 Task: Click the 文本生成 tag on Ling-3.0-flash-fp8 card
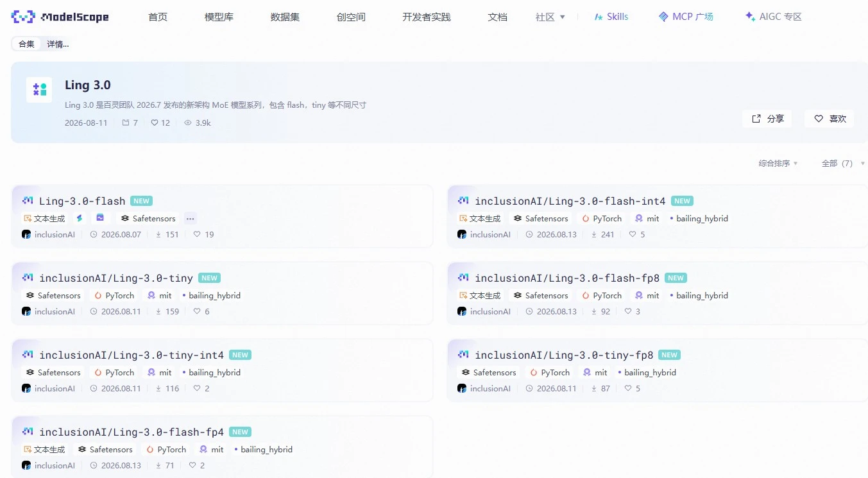pyautogui.click(x=479, y=296)
